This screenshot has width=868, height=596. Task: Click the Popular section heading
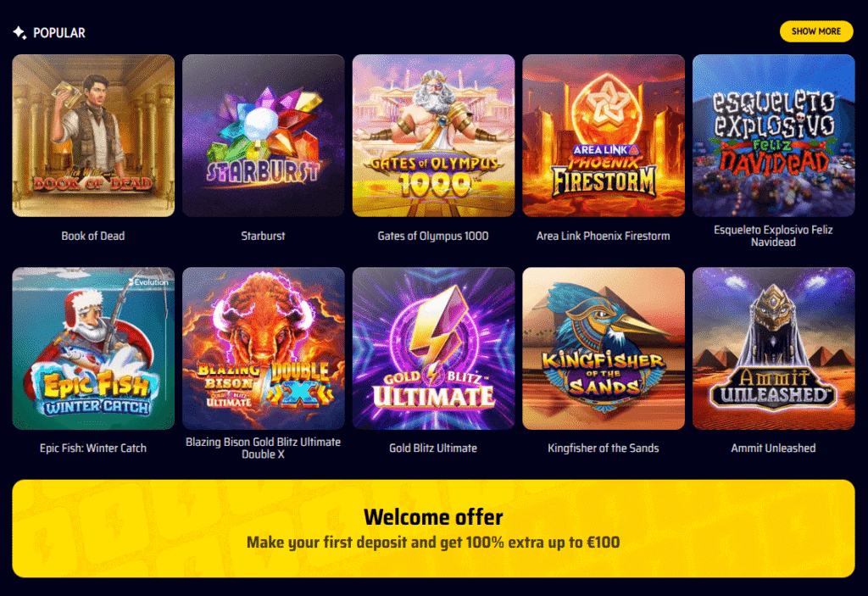point(59,33)
